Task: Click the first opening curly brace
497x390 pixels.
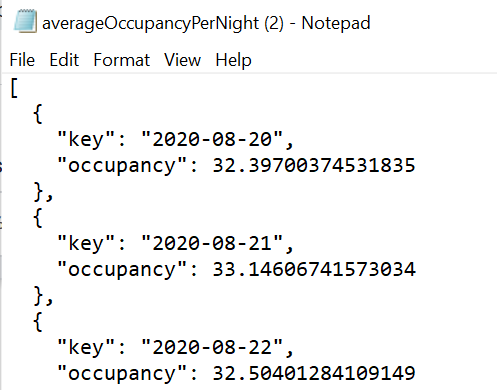Action: click(x=38, y=114)
